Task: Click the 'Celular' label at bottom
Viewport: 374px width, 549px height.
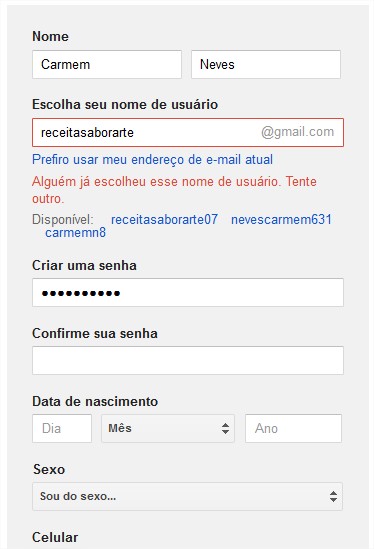Action: [x=55, y=537]
